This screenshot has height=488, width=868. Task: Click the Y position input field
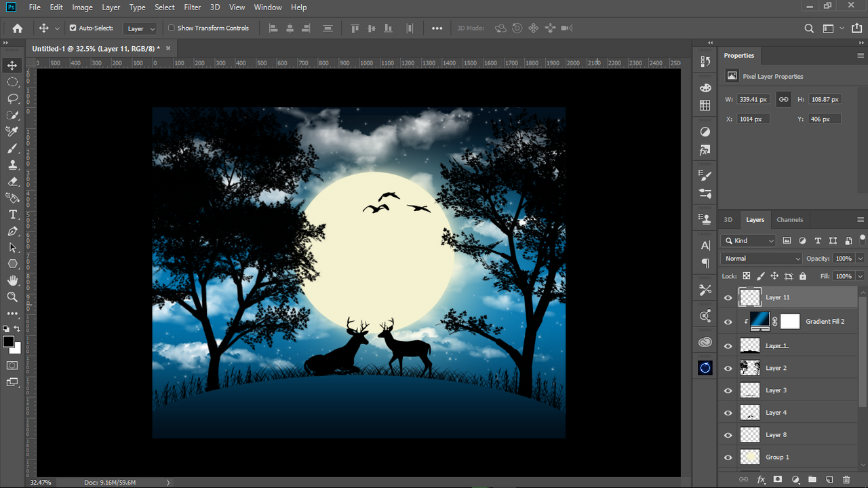click(825, 119)
